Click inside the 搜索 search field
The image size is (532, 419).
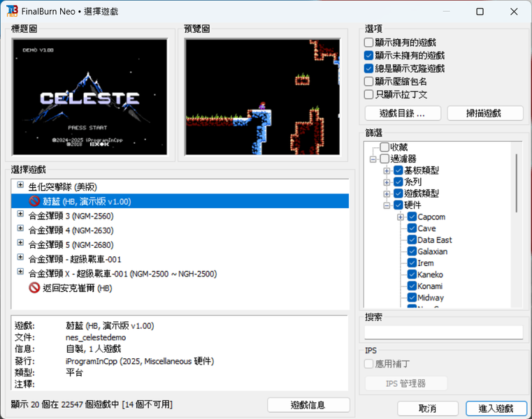tap(444, 332)
